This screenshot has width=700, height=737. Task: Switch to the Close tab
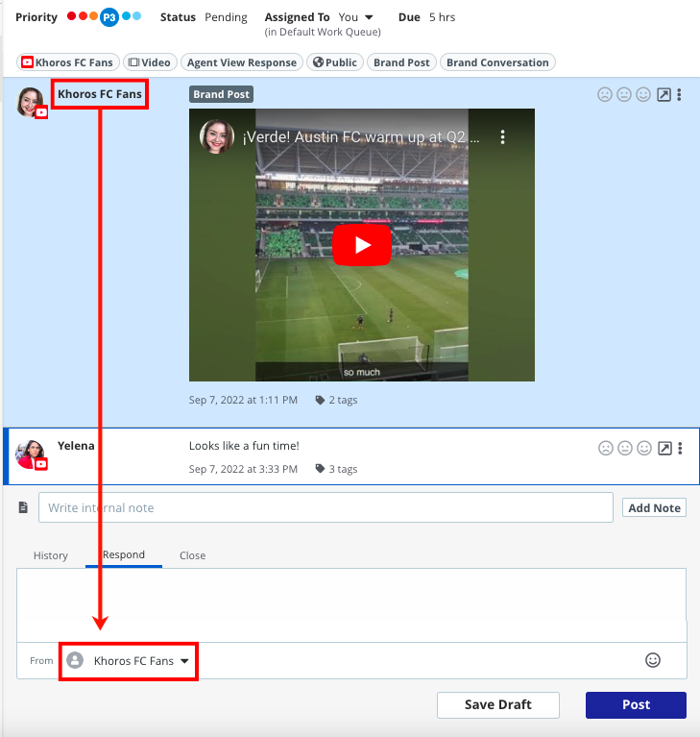(193, 555)
